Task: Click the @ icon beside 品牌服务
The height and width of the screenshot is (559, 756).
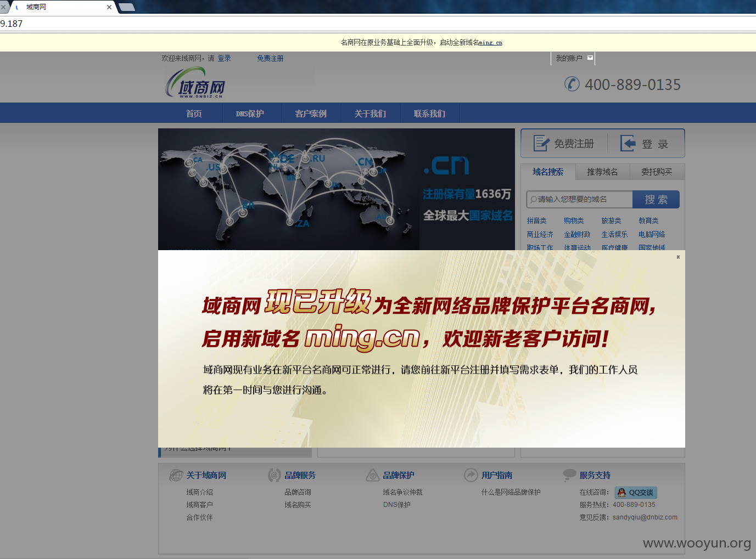Action: (x=274, y=475)
